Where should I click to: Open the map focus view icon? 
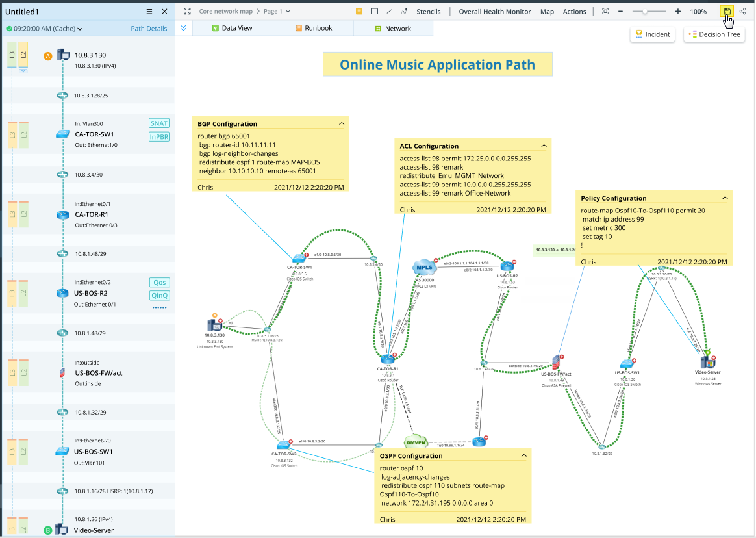(605, 11)
